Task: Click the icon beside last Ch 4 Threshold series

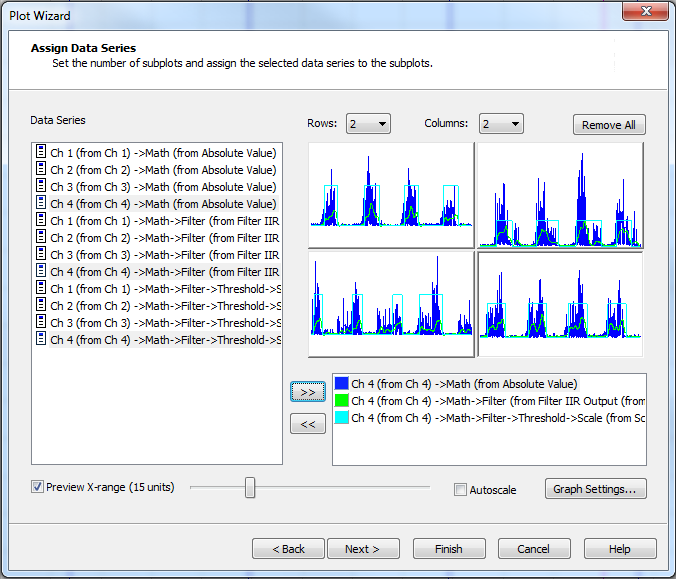Action: pos(41,340)
